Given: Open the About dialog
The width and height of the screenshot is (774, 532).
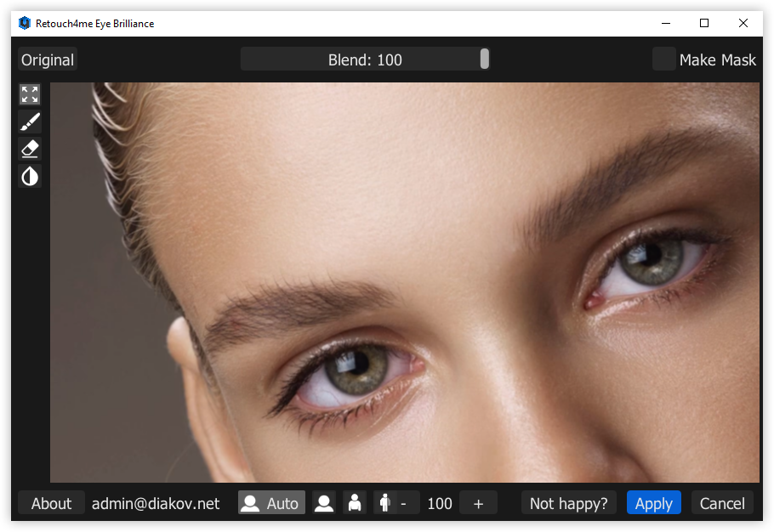Looking at the screenshot, I should pos(51,503).
